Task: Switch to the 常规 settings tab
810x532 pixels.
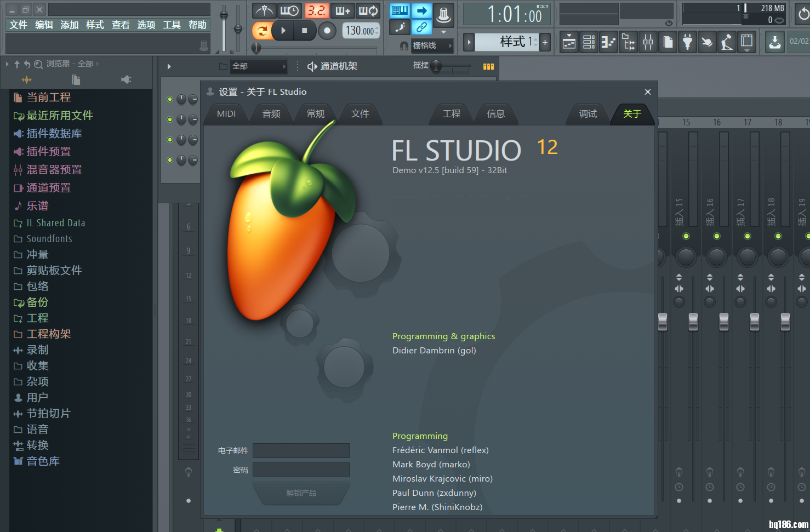Action: [x=316, y=114]
